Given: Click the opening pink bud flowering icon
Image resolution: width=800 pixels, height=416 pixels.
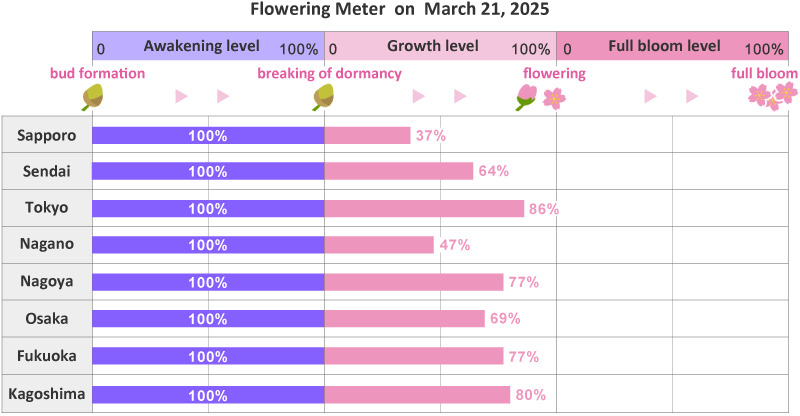Looking at the screenshot, I should pyautogui.click(x=526, y=97).
